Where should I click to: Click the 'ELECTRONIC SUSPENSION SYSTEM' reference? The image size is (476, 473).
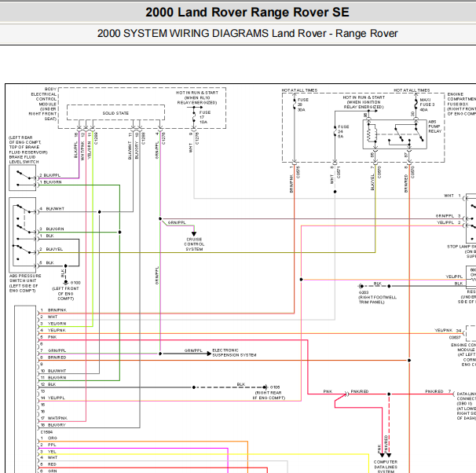point(234,353)
